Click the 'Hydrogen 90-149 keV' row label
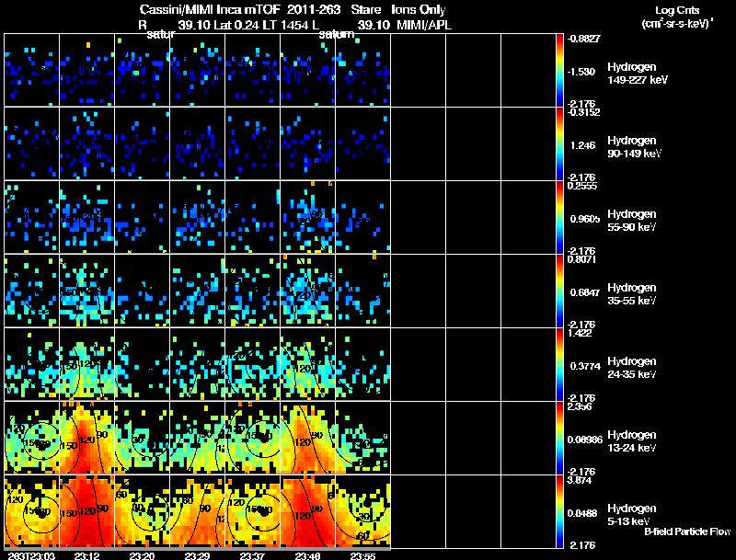 [x=634, y=147]
